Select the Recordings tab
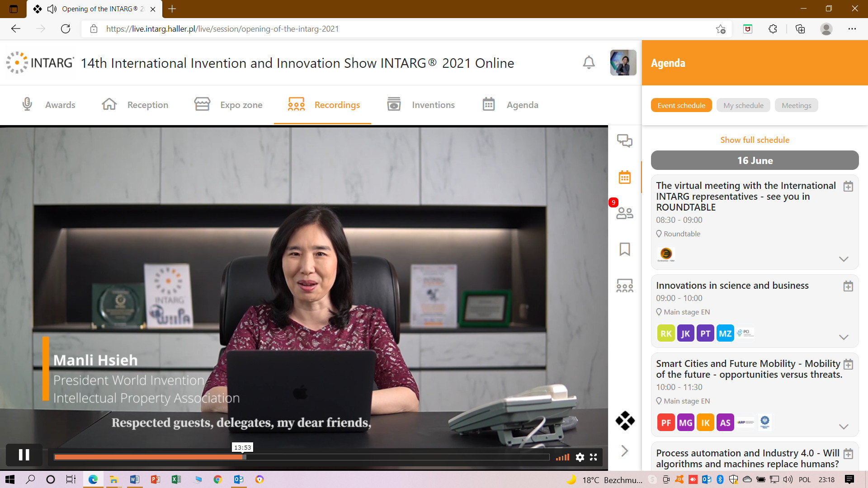The height and width of the screenshot is (488, 868). tap(324, 105)
